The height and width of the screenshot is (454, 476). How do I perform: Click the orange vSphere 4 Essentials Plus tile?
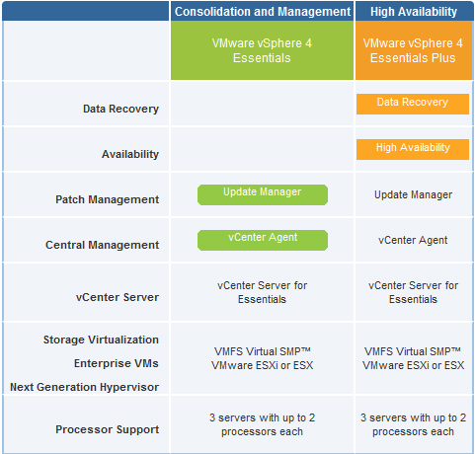pos(414,50)
